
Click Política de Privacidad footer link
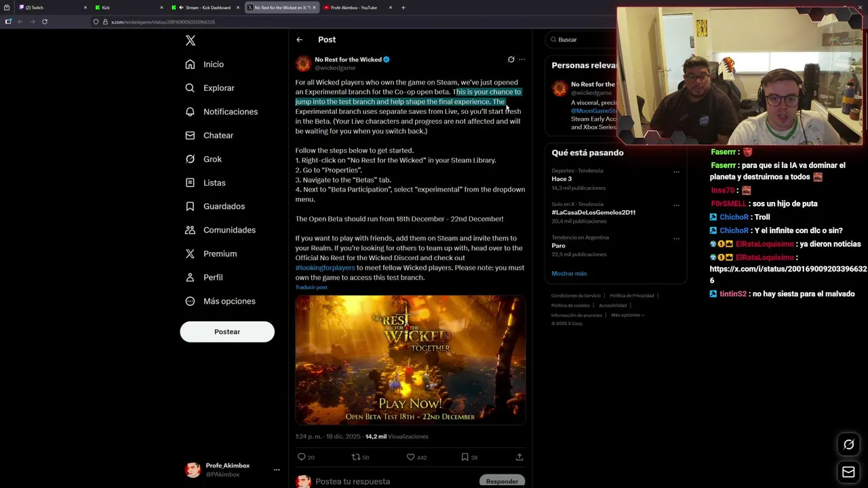pyautogui.click(x=632, y=296)
